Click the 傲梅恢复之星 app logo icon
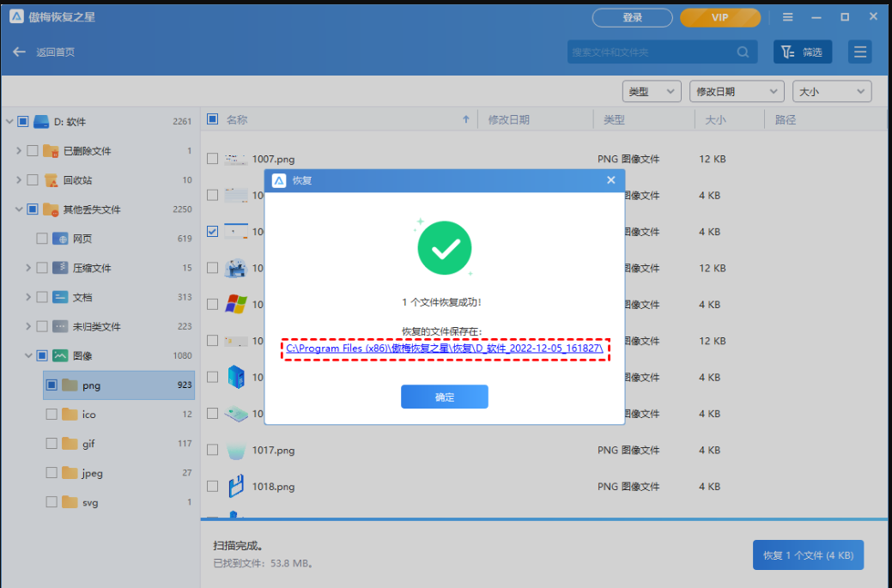 click(16, 16)
